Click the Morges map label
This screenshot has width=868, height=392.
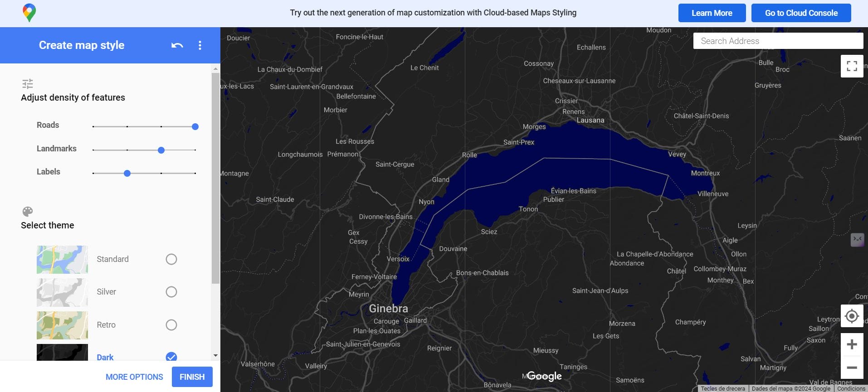click(534, 126)
